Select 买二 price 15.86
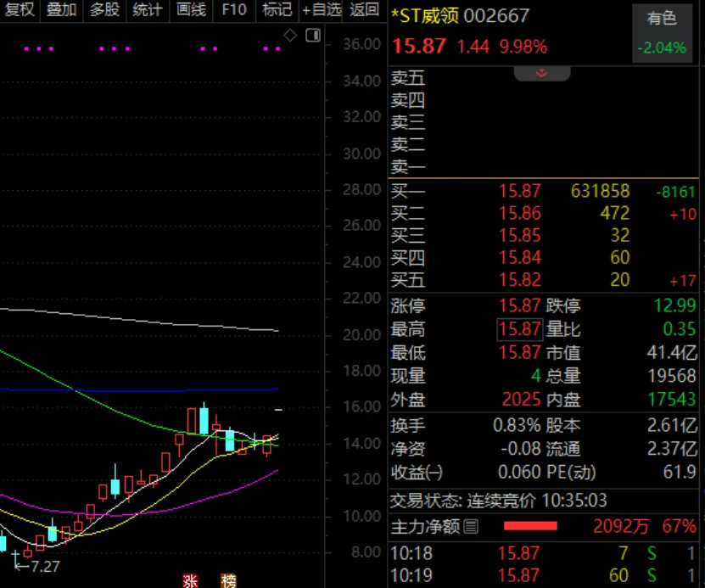Viewport: 705px width, 588px height. 520,213
